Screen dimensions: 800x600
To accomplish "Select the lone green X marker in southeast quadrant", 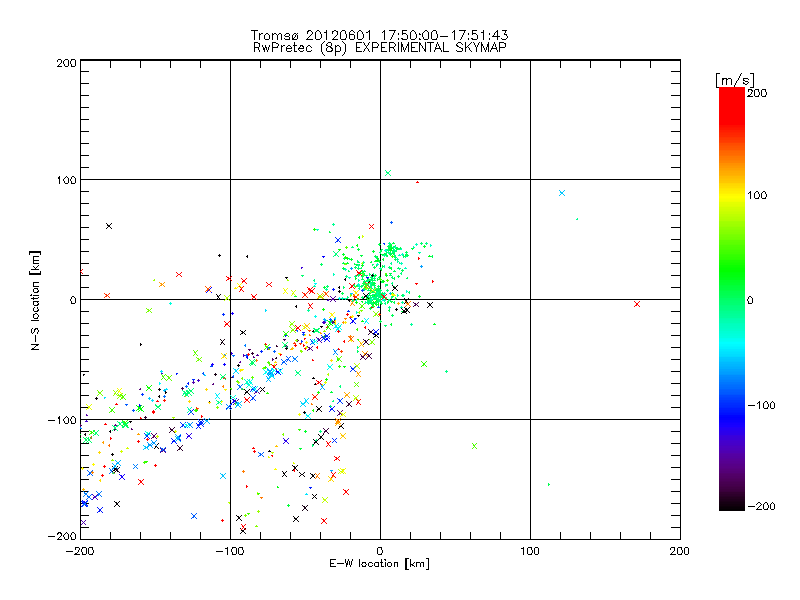I will 474,446.
